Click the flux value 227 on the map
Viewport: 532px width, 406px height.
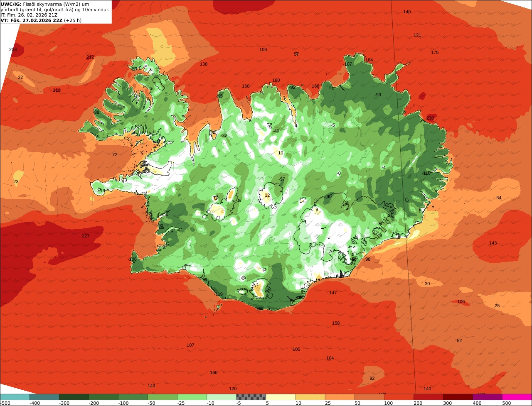[86, 236]
